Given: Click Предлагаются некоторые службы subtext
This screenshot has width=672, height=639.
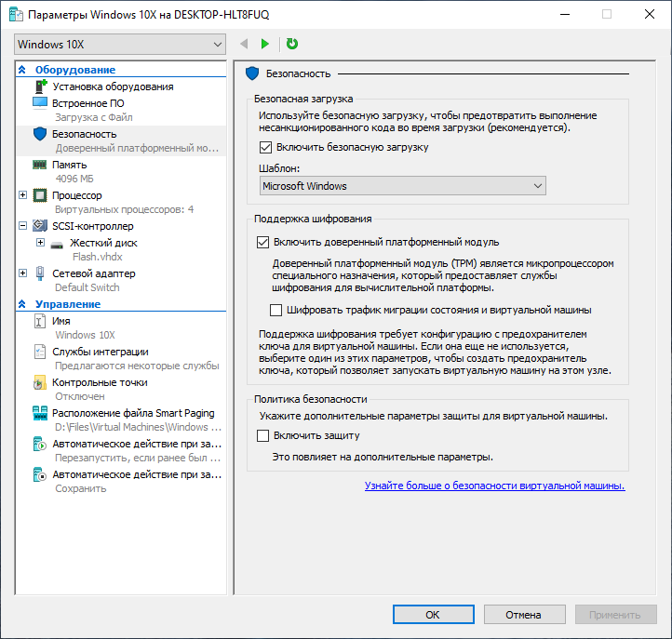Looking at the screenshot, I should [x=137, y=366].
